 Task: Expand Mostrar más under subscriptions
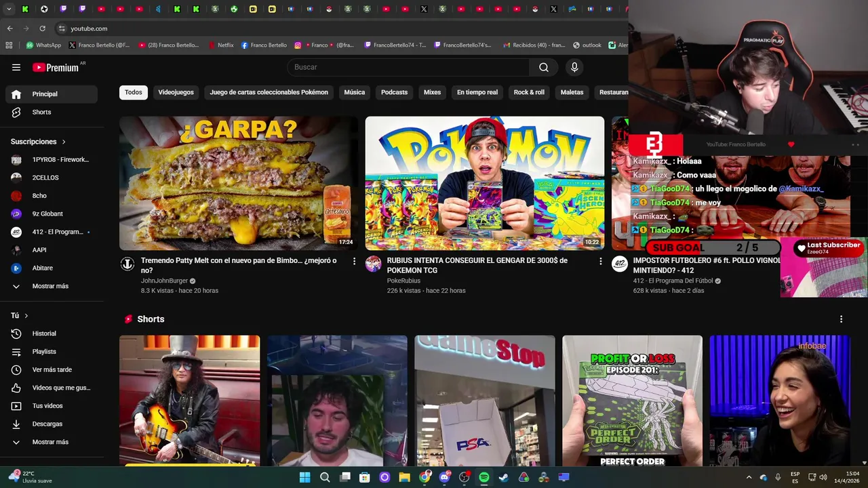pos(52,286)
